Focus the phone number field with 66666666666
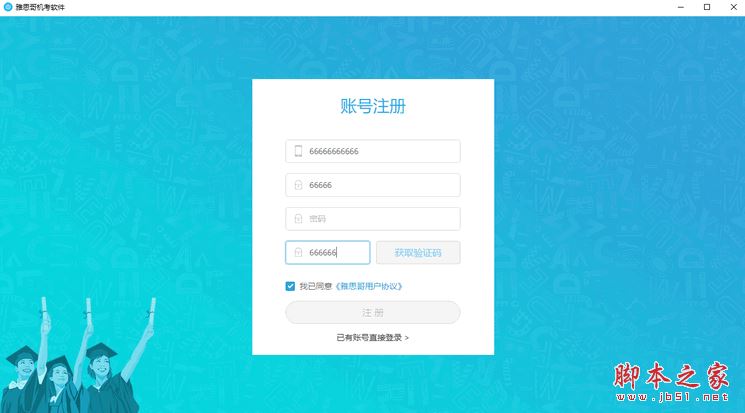The height and width of the screenshot is (413, 745). (372, 151)
